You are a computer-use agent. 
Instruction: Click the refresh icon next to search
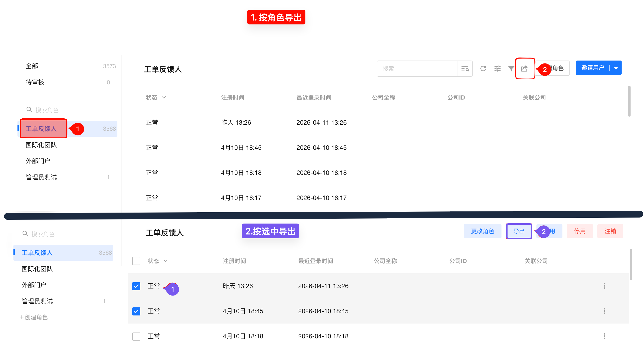(483, 69)
